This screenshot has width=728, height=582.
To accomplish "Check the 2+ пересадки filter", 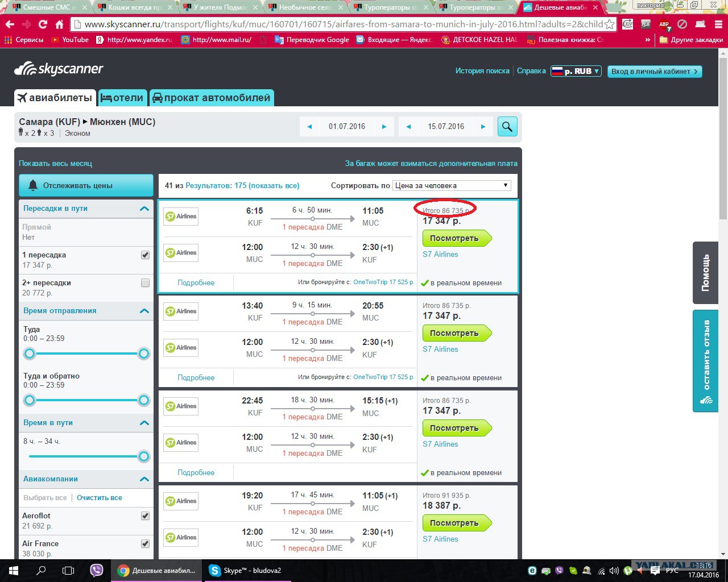I will tap(145, 283).
